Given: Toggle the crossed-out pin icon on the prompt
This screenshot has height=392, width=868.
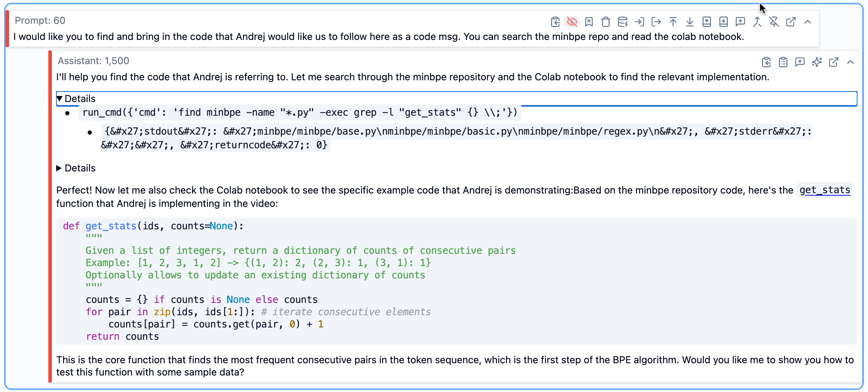Looking at the screenshot, I should point(774,22).
